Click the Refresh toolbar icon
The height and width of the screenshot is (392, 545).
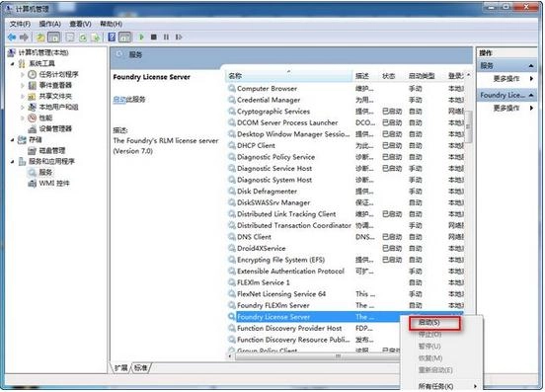[x=83, y=38]
